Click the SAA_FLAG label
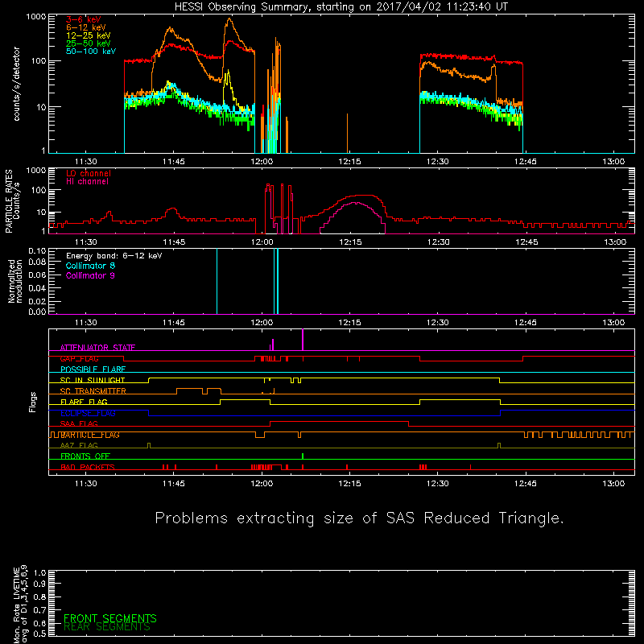 point(79,423)
